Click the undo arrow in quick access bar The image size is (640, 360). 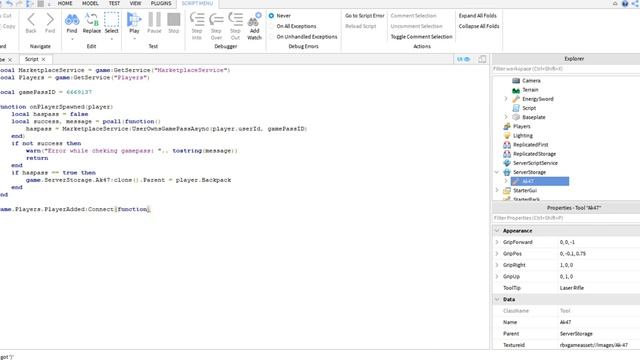tap(9, 4)
